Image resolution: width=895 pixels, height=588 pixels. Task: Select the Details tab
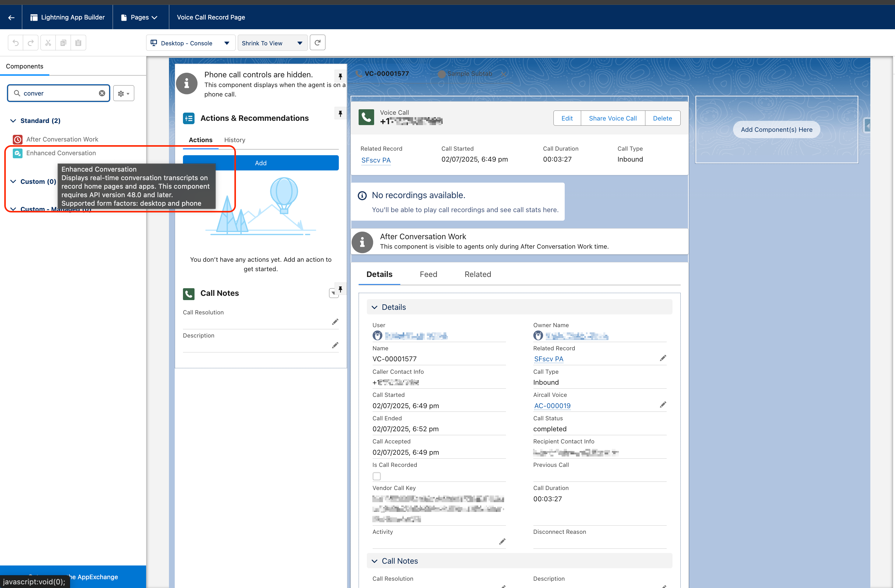point(379,275)
